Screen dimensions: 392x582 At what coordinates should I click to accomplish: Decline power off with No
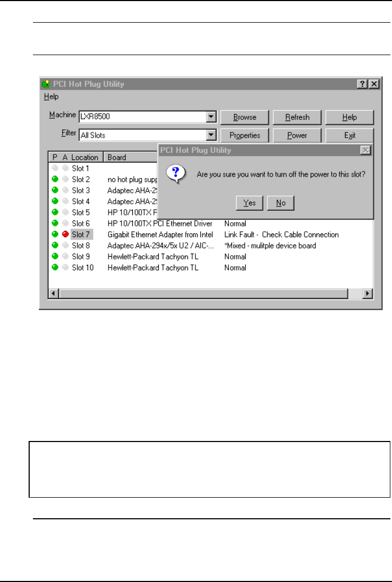pos(281,203)
